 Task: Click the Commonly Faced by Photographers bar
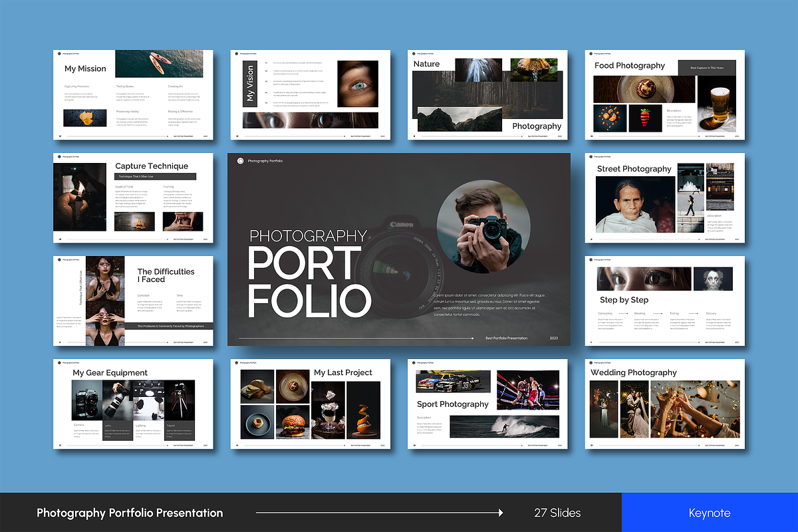170,326
